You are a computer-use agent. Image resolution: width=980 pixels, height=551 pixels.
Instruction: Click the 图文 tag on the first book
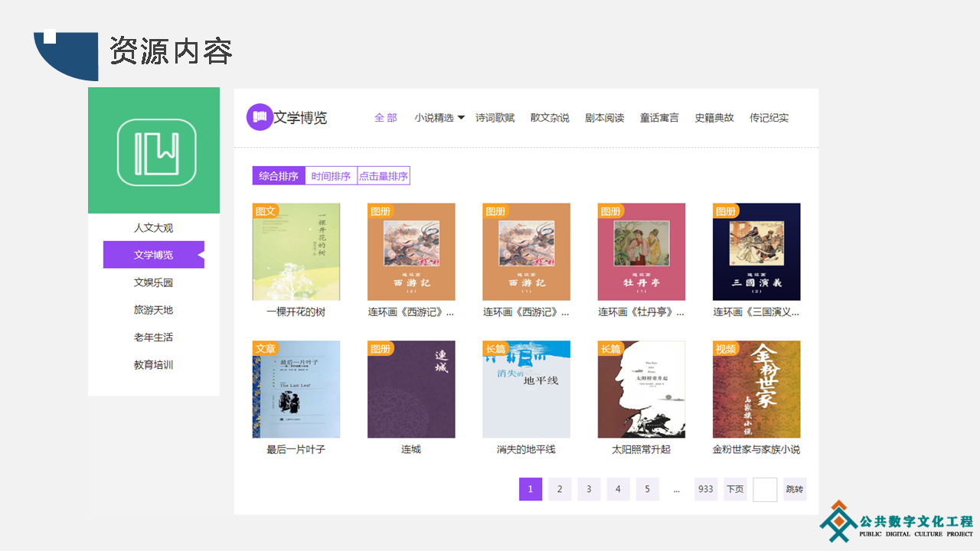[x=266, y=211]
